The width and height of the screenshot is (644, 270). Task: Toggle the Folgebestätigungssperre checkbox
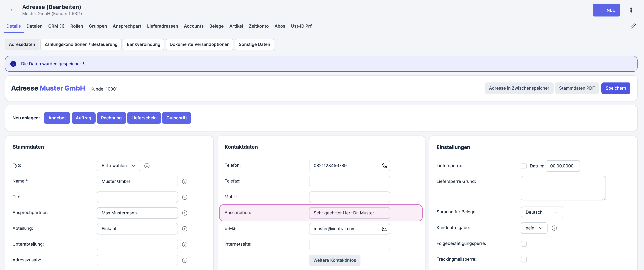(524, 244)
